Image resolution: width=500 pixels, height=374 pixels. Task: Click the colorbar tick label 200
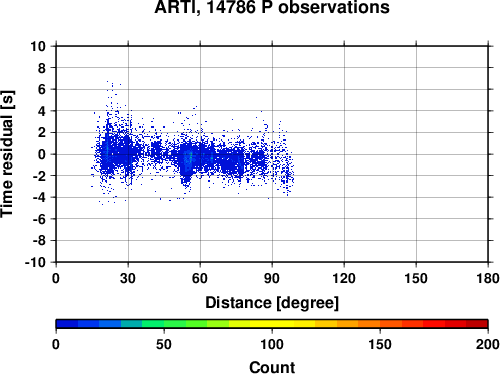pos(488,344)
